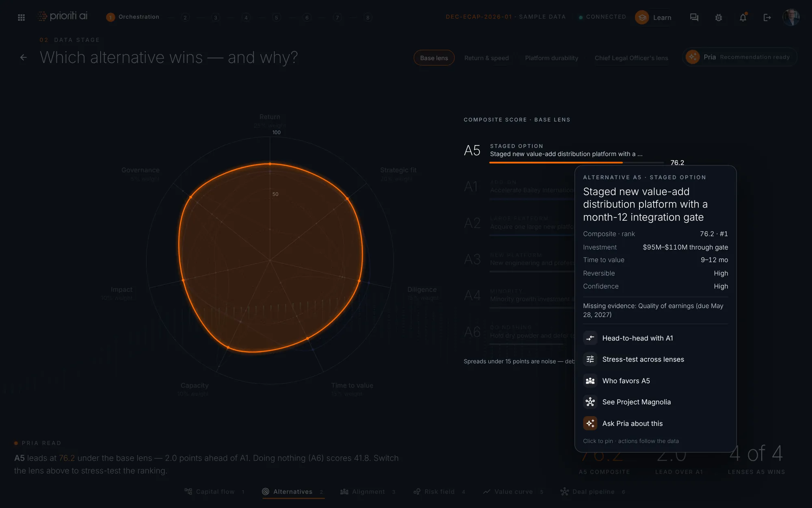The width and height of the screenshot is (812, 508).
Task: Switch to Platform durability lens
Action: click(x=551, y=58)
